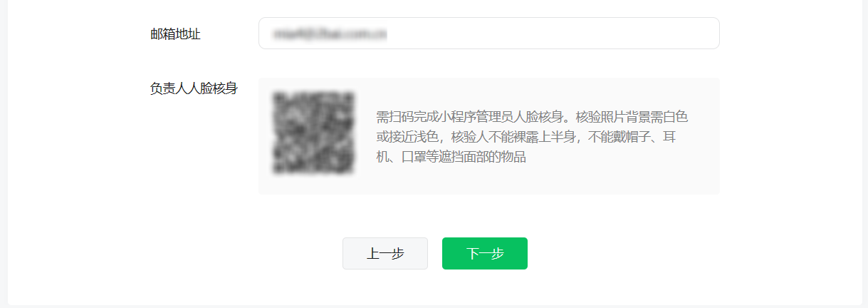Click the line 机、口罩等遮挡面部的物品
868x308 pixels.
coord(451,157)
